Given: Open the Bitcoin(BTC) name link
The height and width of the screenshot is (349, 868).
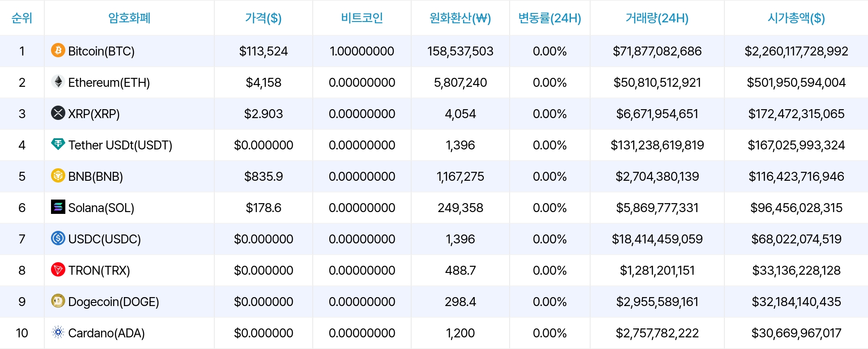Looking at the screenshot, I should 102,51.
